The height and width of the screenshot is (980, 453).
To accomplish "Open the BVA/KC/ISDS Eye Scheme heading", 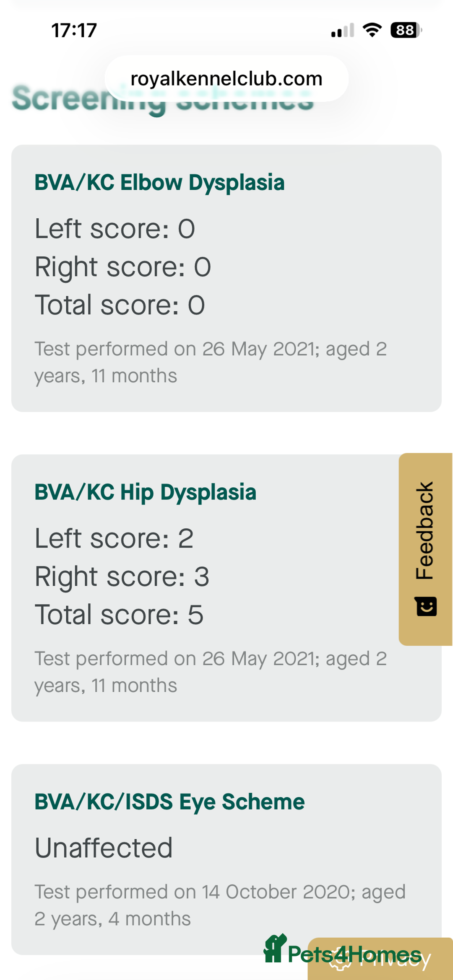I will click(169, 802).
